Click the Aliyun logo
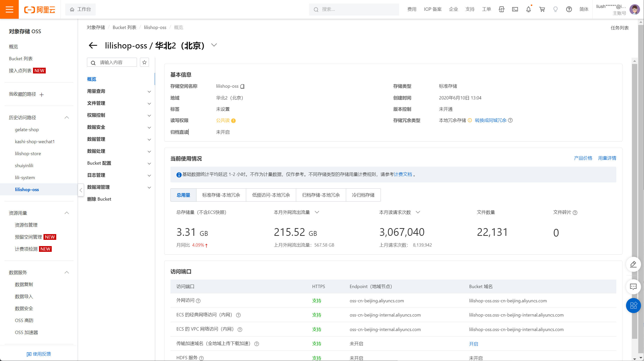 39,9
